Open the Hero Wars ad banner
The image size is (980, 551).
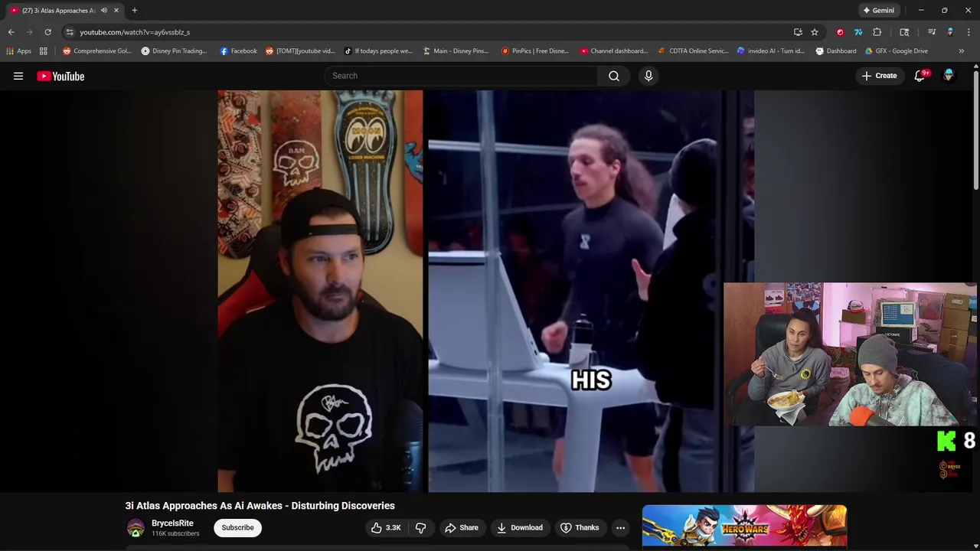pyautogui.click(x=744, y=526)
